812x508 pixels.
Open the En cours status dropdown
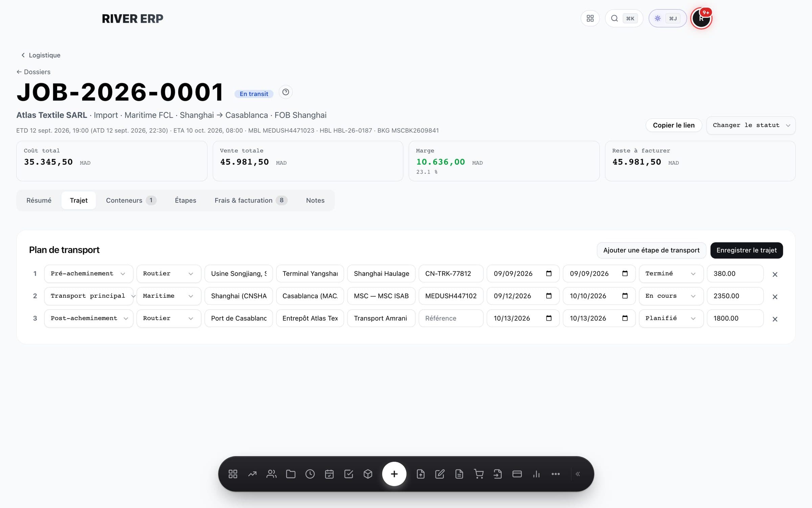[x=671, y=296]
